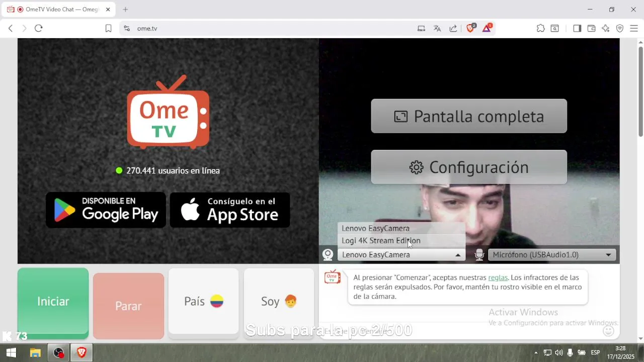
Task: Show hidden system tray icons
Action: [x=536, y=353]
